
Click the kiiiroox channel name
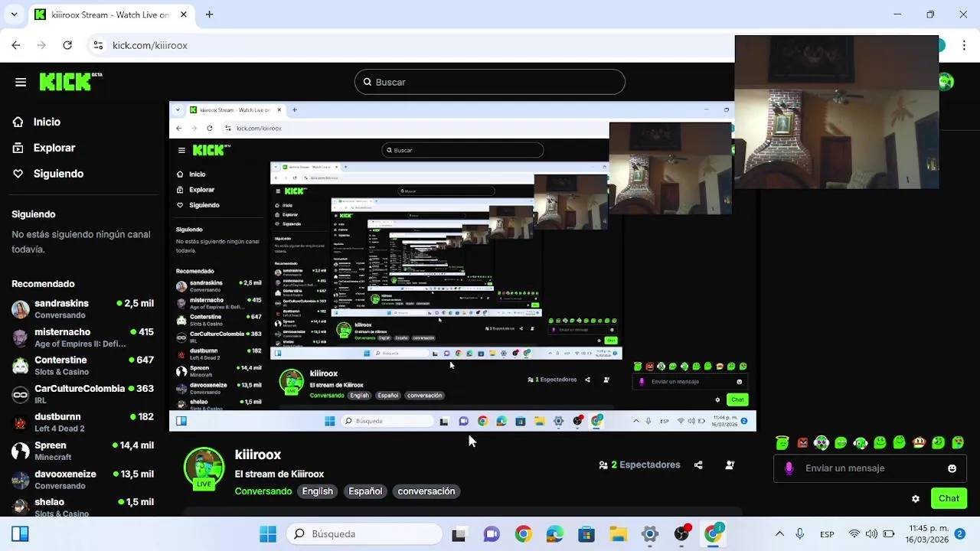[x=258, y=455]
